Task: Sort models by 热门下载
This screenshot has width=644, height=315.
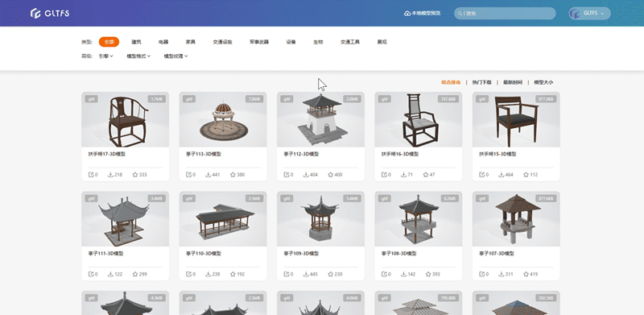Action: click(481, 82)
